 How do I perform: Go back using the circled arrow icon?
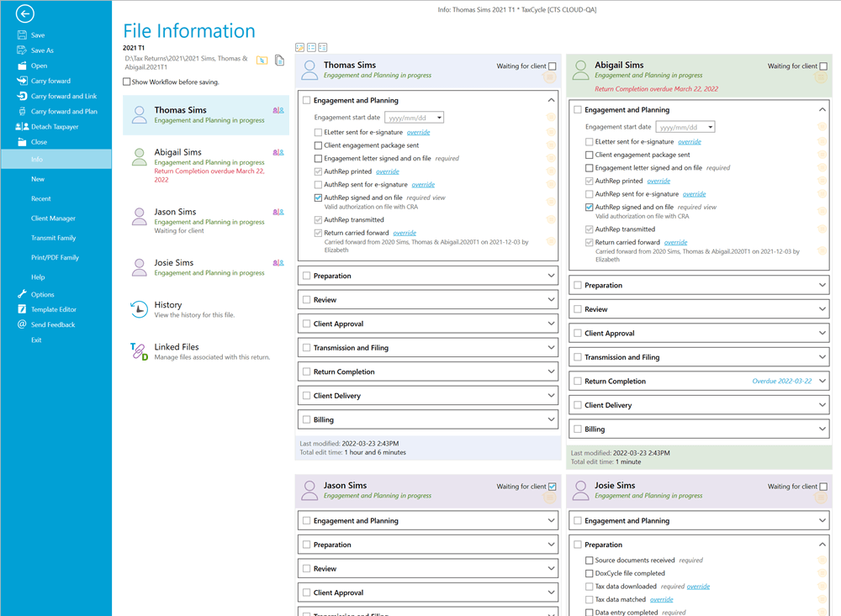24,14
